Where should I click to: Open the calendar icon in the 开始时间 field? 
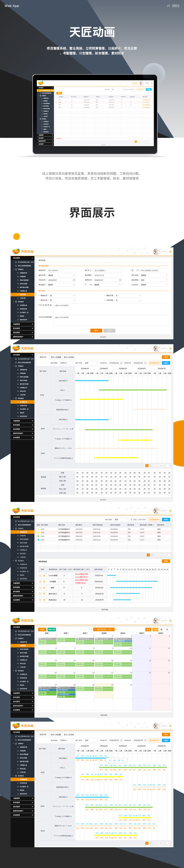pyautogui.click(x=74, y=280)
